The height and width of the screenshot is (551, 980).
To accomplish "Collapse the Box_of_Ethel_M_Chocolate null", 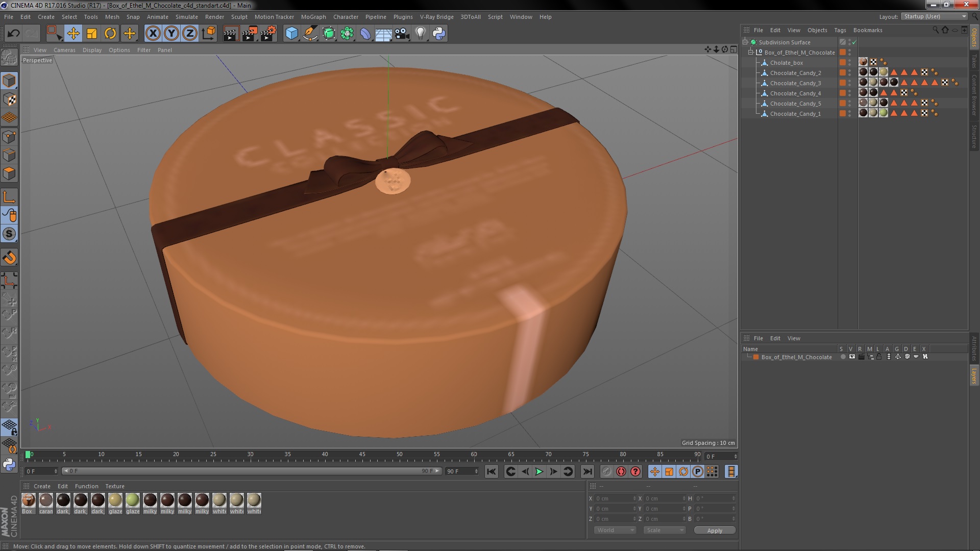I will tap(751, 52).
